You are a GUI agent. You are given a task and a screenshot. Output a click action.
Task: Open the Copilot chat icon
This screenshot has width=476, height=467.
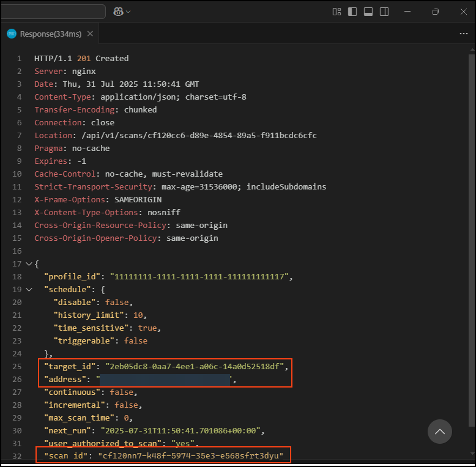pos(118,12)
